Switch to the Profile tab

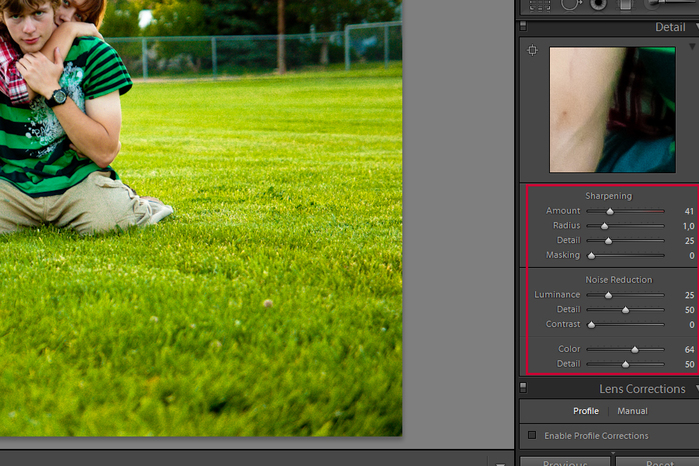586,411
